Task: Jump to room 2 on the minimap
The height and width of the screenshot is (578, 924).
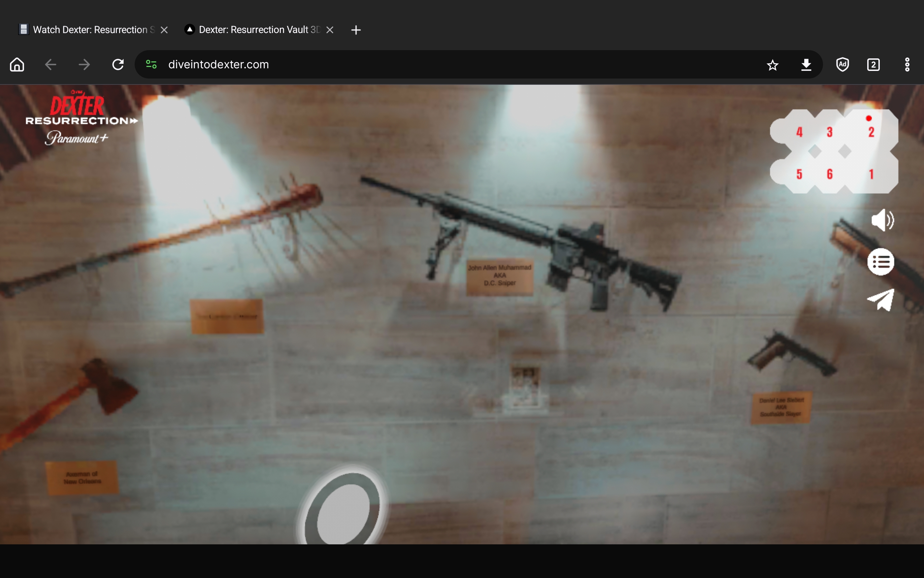Action: [871, 132]
